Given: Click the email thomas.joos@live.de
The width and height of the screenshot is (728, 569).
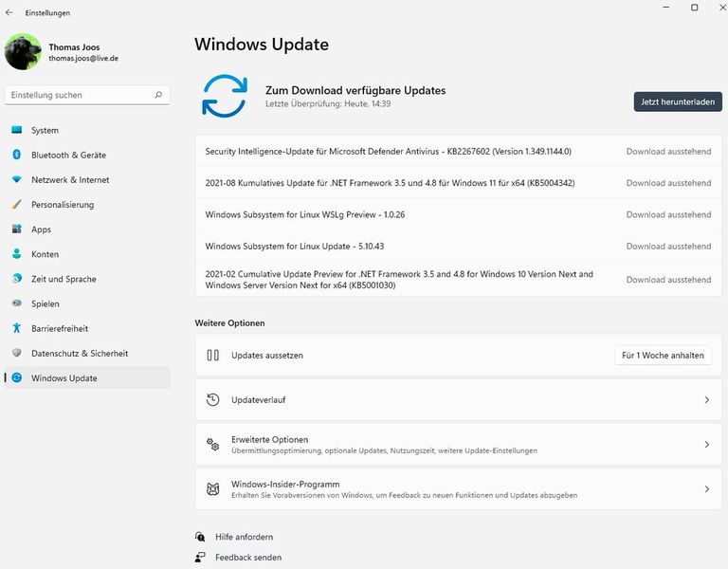Looking at the screenshot, I should 83,59.
